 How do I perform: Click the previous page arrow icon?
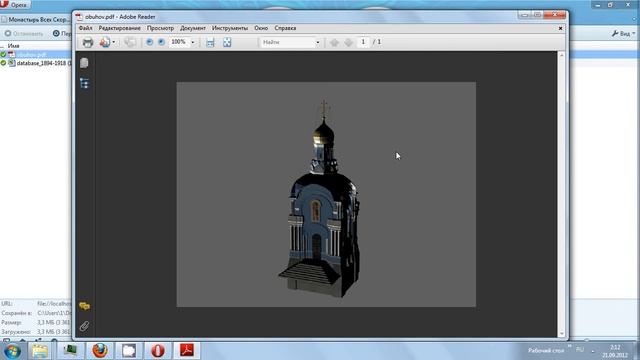coord(334,42)
